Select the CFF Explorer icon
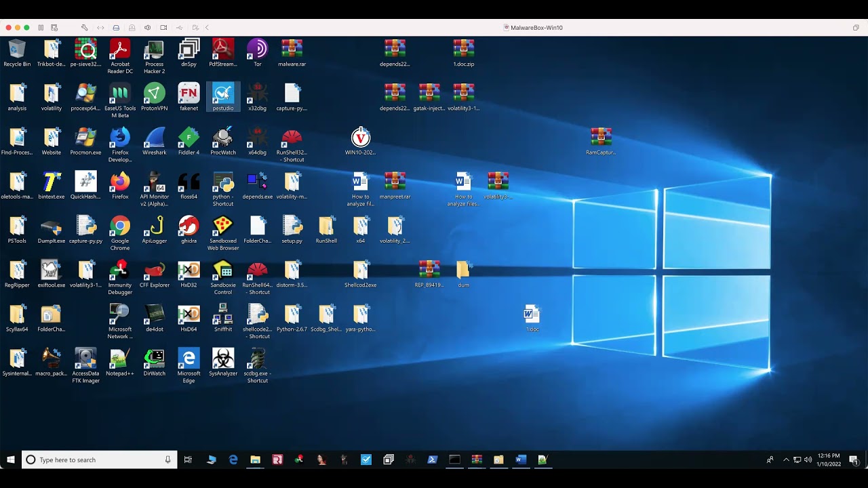The height and width of the screenshot is (488, 868). click(x=154, y=274)
